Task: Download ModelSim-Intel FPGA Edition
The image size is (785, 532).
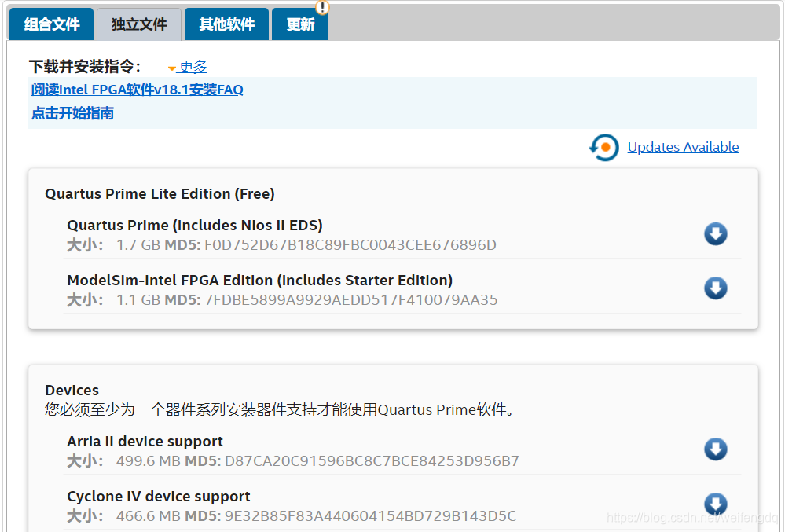Action: tap(715, 288)
